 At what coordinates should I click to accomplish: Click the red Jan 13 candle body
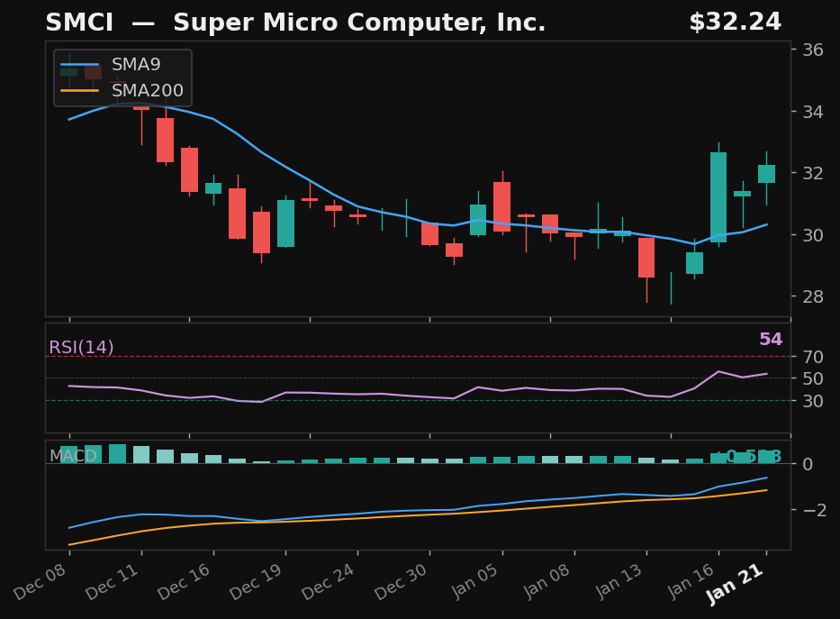(646, 258)
